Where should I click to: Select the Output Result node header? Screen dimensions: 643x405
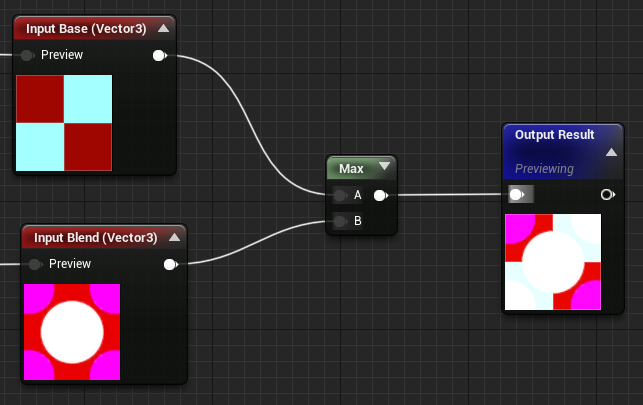click(x=563, y=152)
